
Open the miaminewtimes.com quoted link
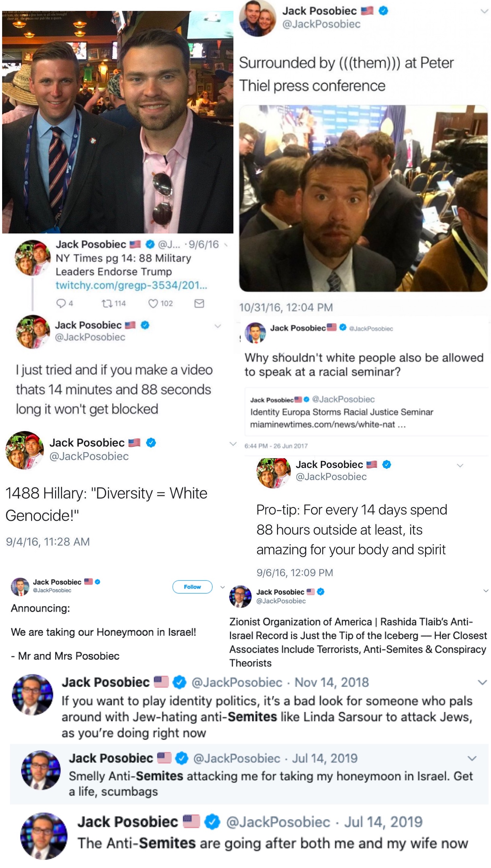tap(328, 424)
